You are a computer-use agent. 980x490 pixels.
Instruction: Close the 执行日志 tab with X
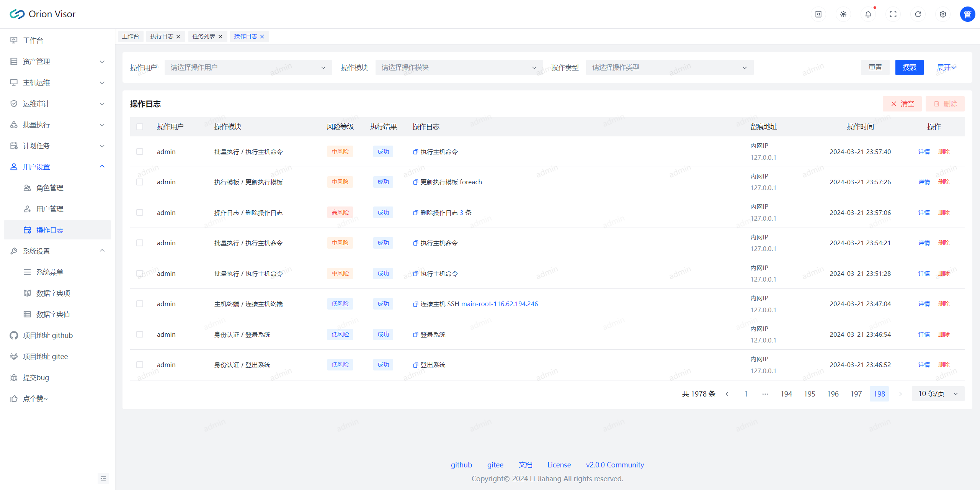tap(178, 36)
